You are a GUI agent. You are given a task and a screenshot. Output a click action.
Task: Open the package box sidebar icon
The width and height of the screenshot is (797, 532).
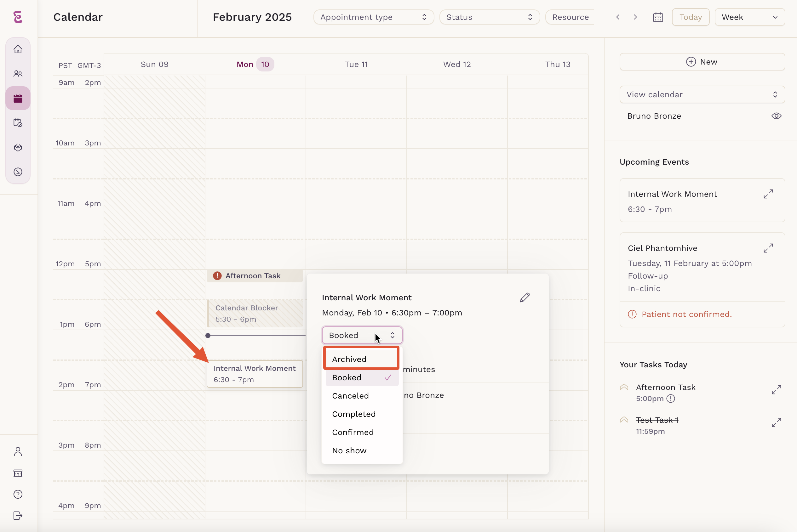(x=18, y=147)
